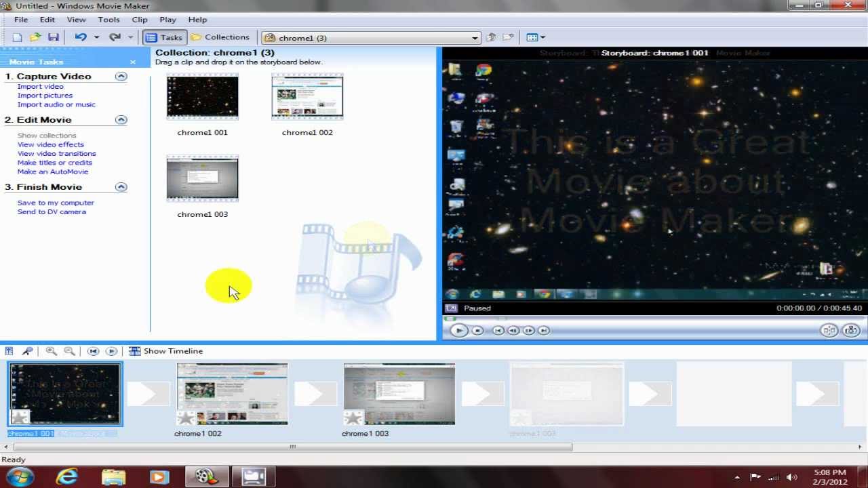This screenshot has width=868, height=488.
Task: Open the File menu
Action: tap(21, 20)
